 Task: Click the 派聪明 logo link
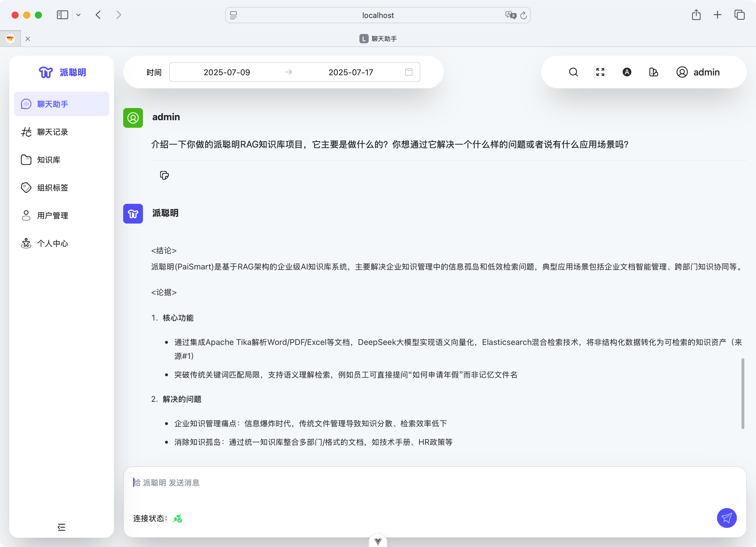click(62, 72)
